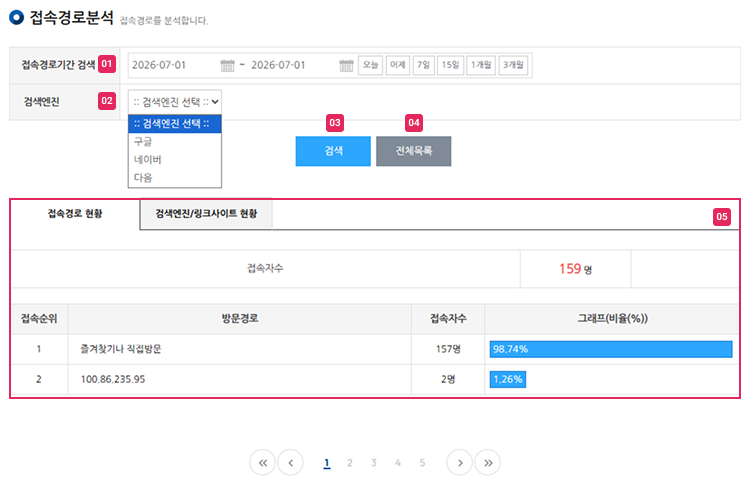The width and height of the screenshot is (750, 496).
Task: Select the highlighted ':: 검색엔진 선택 ::' option
Action: pyautogui.click(x=175, y=124)
